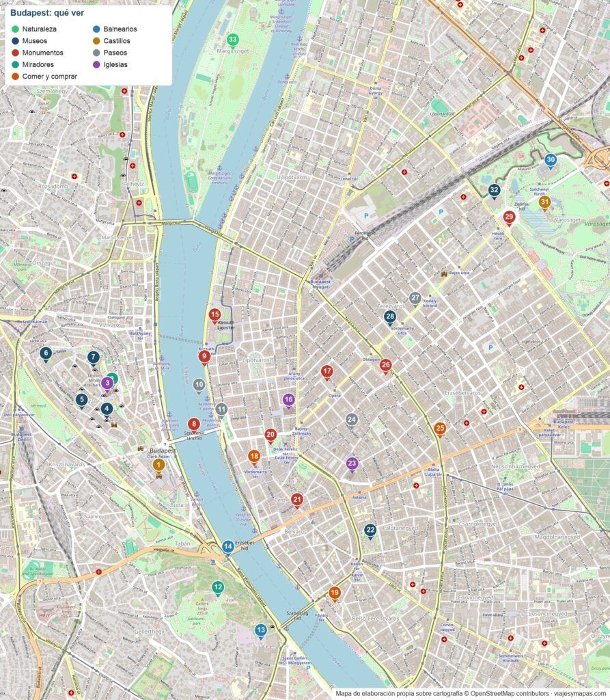Select orange marker 18 at Vörösmarty tér
610x700 pixels.
(x=254, y=457)
